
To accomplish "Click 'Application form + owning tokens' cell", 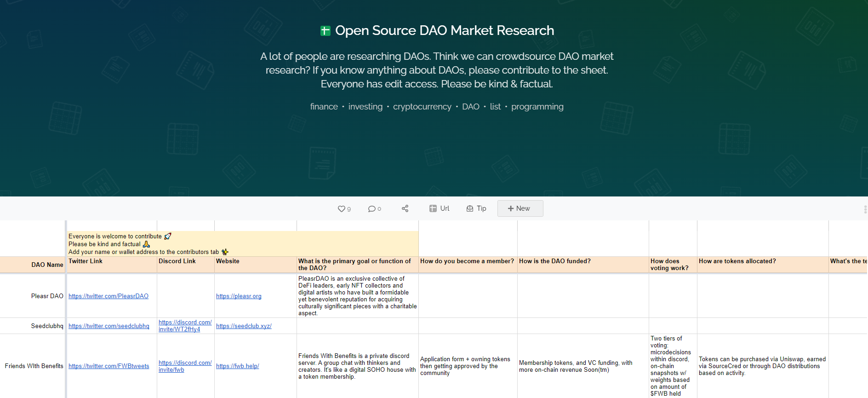I will (x=468, y=366).
